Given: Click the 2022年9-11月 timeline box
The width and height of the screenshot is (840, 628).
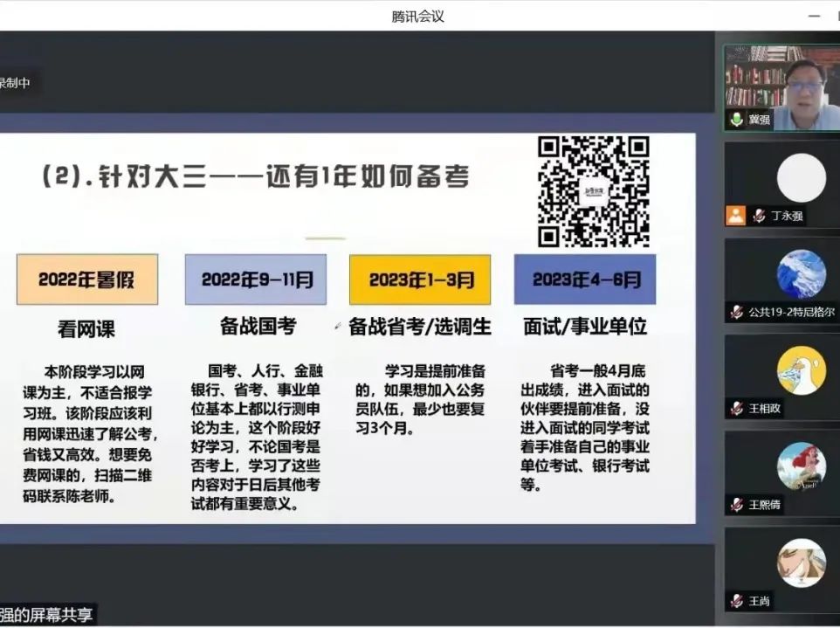Looking at the screenshot, I should pyautogui.click(x=256, y=279).
